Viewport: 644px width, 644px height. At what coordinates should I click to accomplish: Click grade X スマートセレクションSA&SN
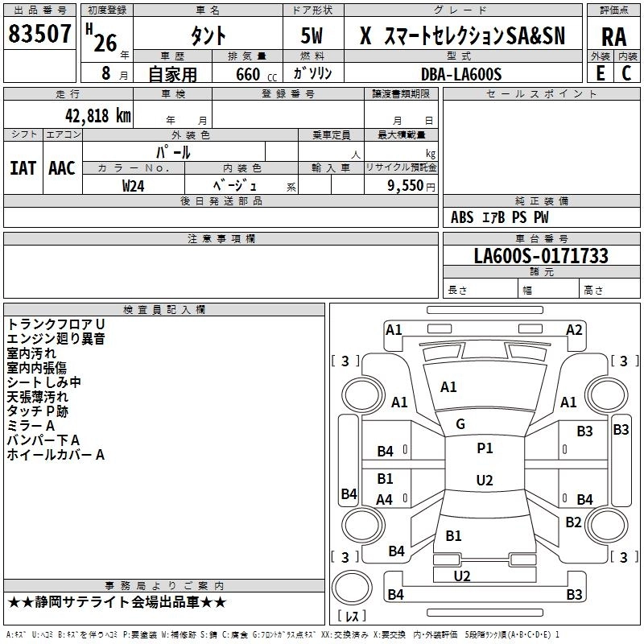(462, 35)
